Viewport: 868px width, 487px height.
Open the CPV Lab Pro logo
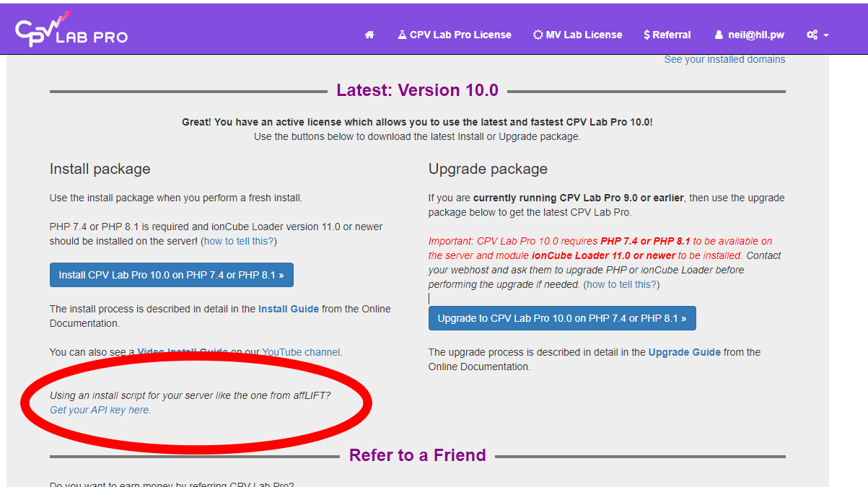coord(71,29)
